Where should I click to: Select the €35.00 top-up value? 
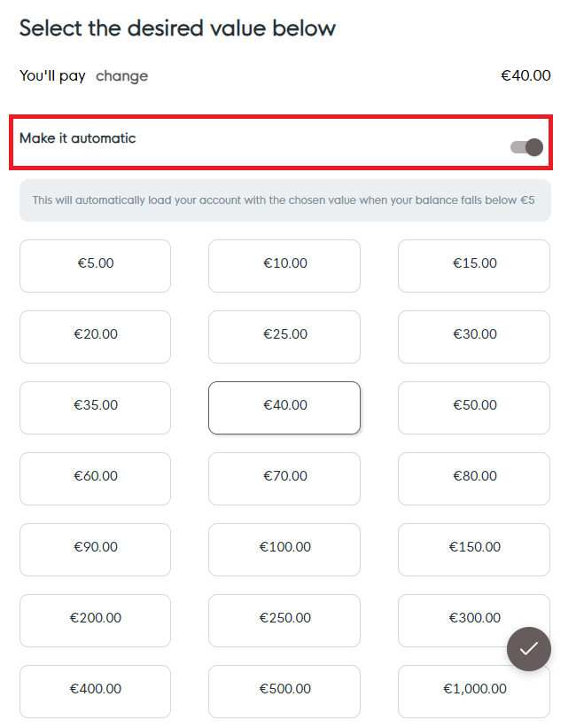click(x=95, y=408)
